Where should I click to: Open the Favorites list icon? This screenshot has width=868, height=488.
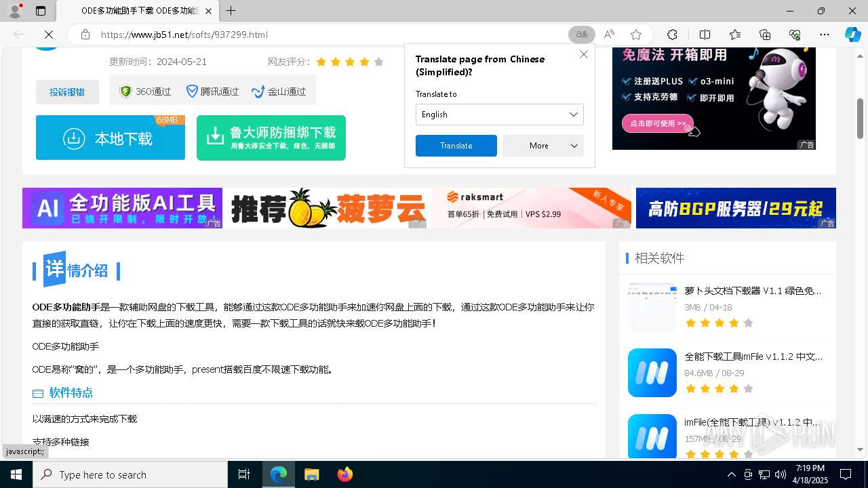click(x=735, y=35)
